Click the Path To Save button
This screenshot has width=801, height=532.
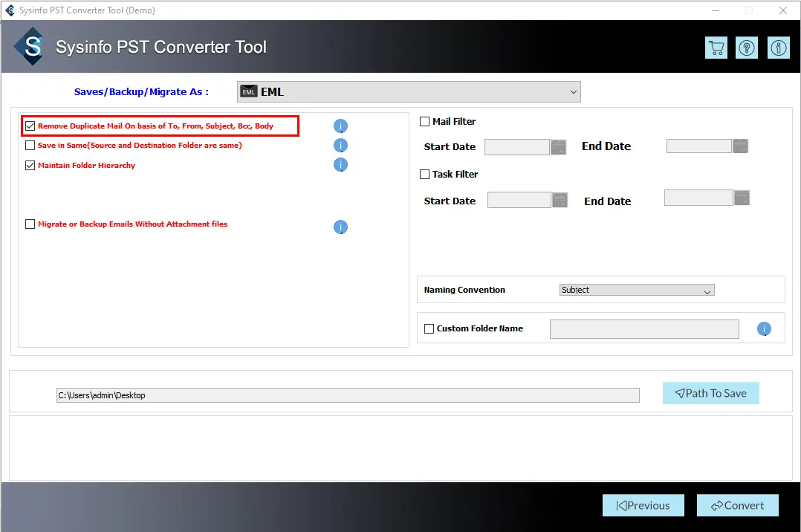[x=710, y=394]
